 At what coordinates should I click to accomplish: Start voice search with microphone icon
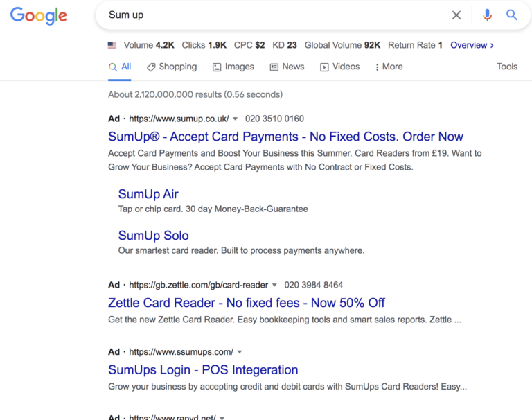pos(487,15)
